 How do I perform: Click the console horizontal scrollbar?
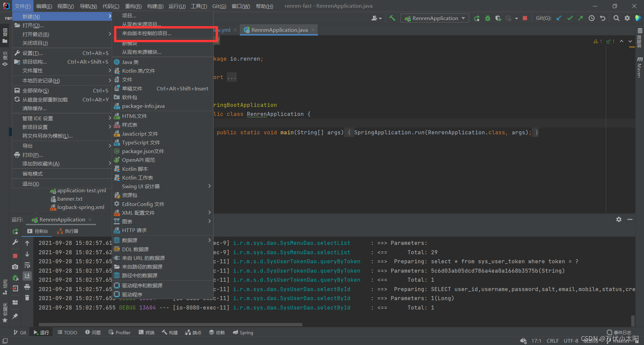pyautogui.click(x=170, y=324)
